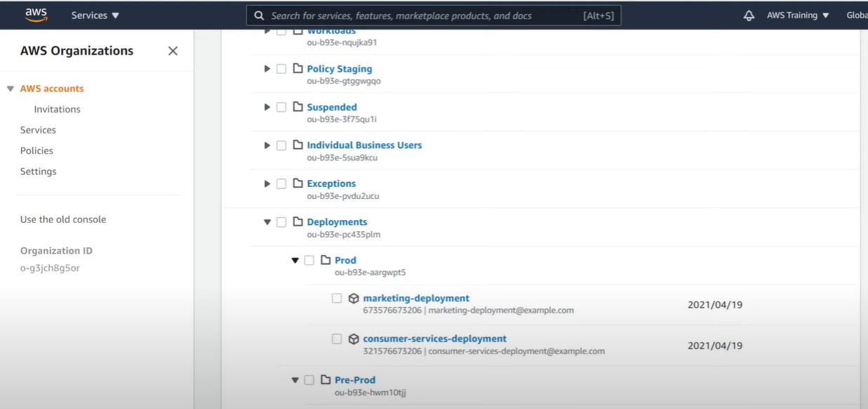Viewport: 868px width, 409px height.
Task: Check the Pre-Prod OU checkbox
Action: tap(309, 380)
